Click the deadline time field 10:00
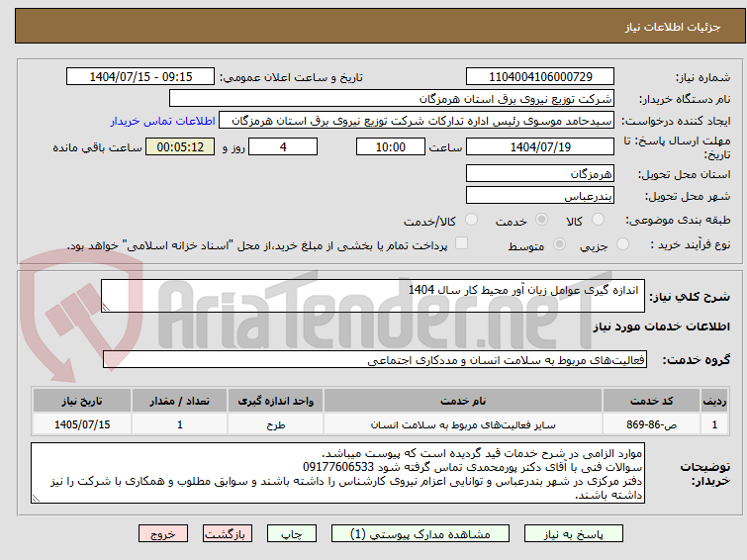The image size is (747, 560). [390, 146]
